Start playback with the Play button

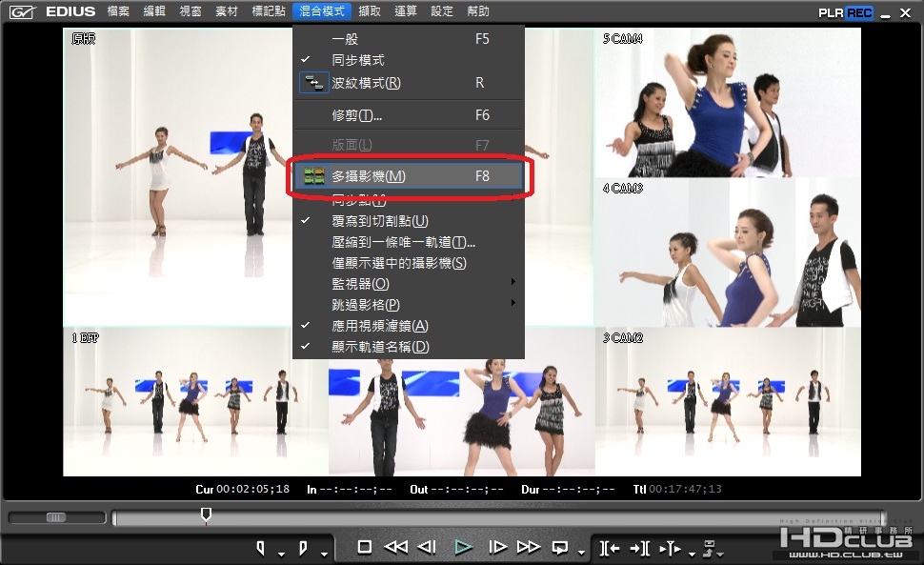(463, 547)
